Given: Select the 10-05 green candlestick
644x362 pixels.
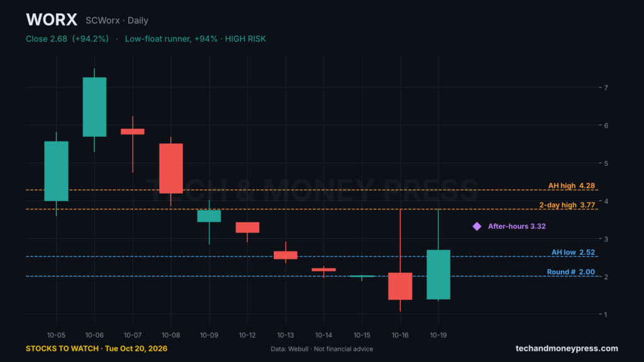Looking at the screenshot, I should (x=56, y=171).
